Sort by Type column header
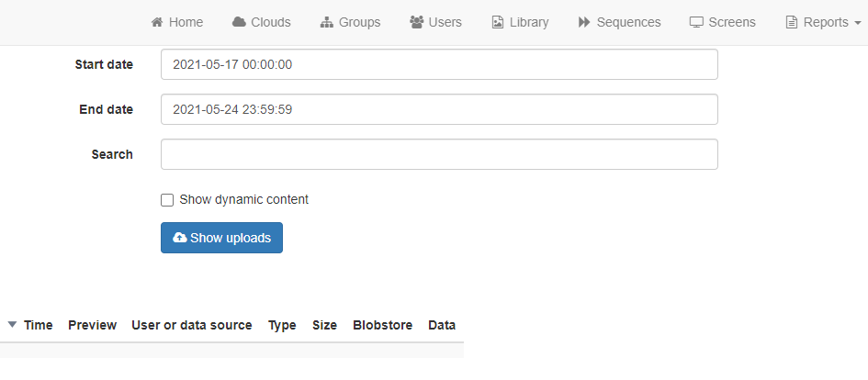This screenshot has width=868, height=380. click(282, 325)
